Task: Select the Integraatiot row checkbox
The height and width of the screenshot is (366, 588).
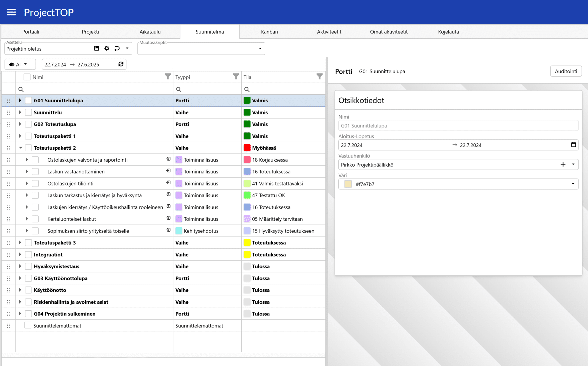Action: (28, 254)
